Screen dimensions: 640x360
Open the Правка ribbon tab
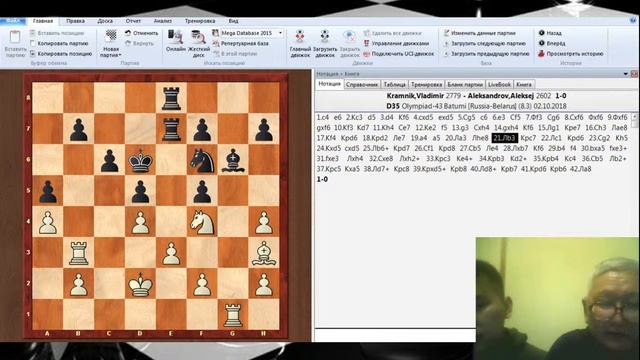coord(76,21)
